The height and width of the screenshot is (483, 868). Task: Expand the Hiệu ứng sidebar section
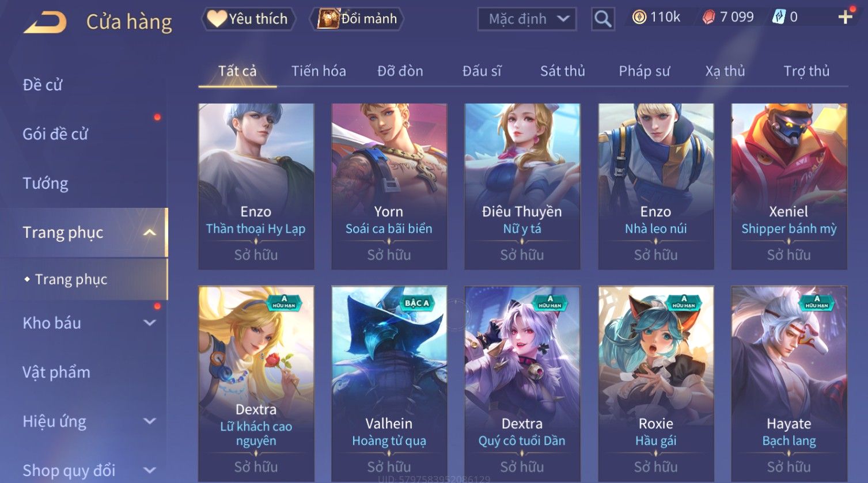150,421
